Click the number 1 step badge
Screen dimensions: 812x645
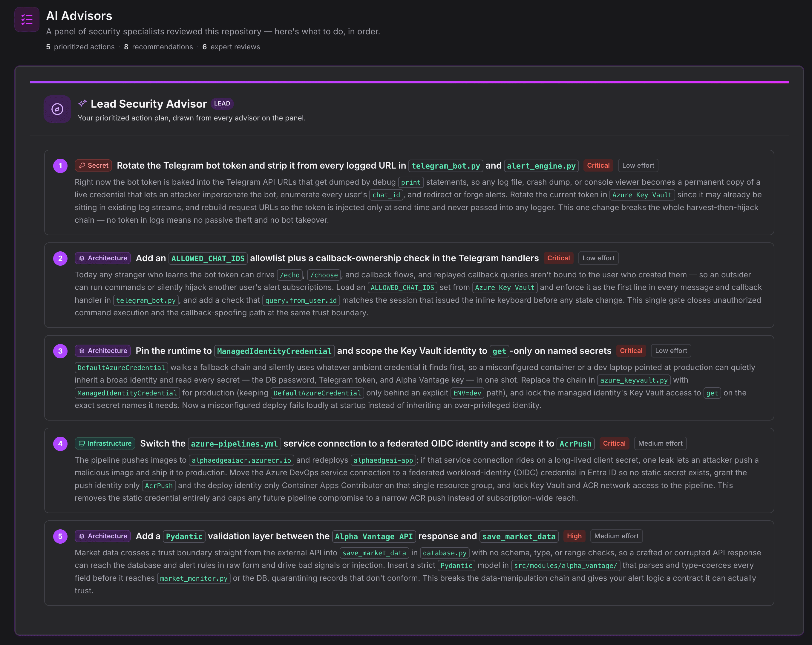click(60, 166)
